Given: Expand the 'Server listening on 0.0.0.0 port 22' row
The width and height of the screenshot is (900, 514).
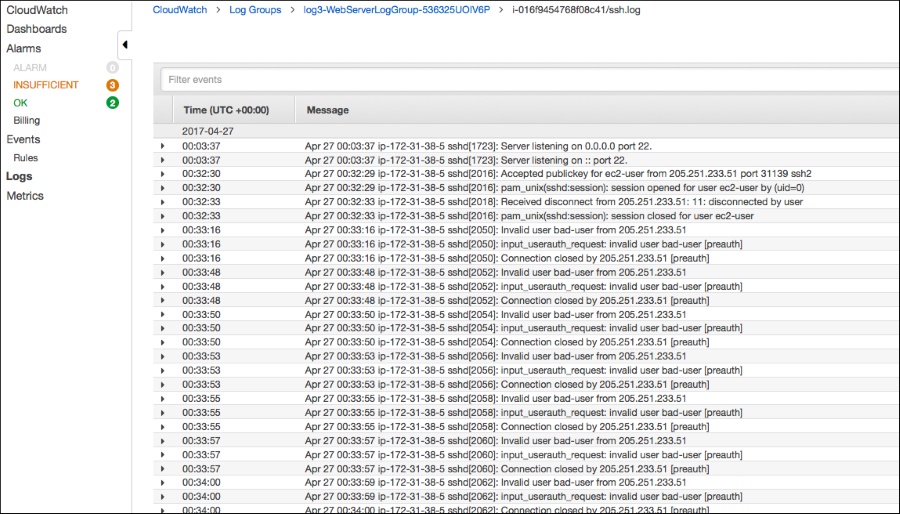Looking at the screenshot, I should click(162, 146).
